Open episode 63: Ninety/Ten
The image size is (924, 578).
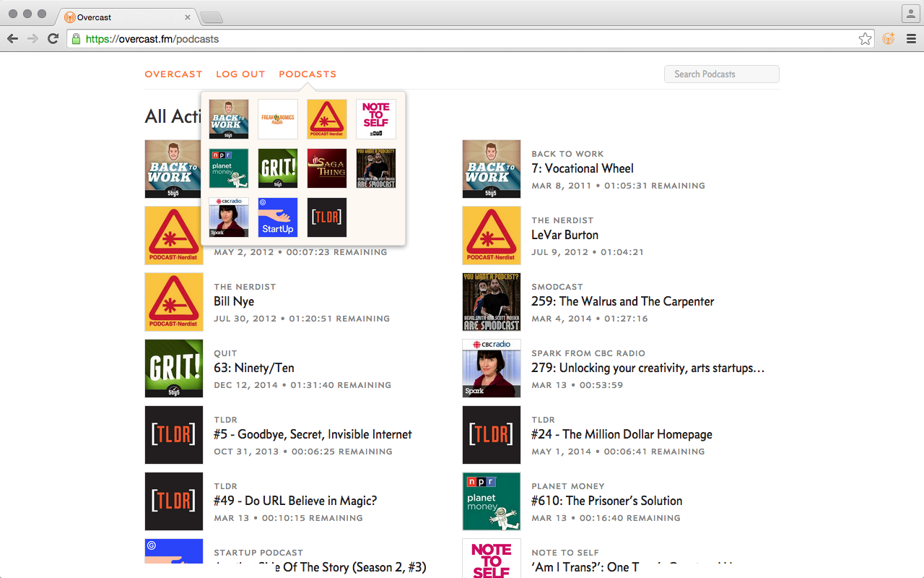click(x=254, y=368)
